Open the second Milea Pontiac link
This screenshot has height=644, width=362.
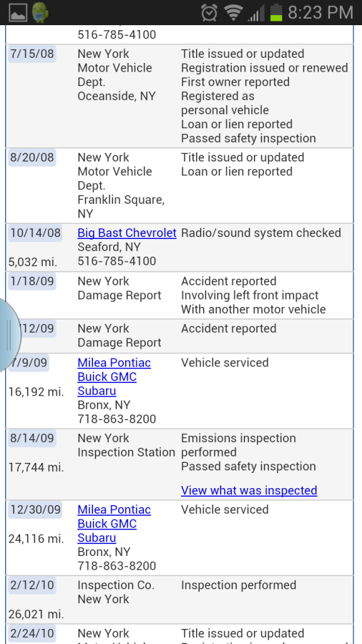114,524
